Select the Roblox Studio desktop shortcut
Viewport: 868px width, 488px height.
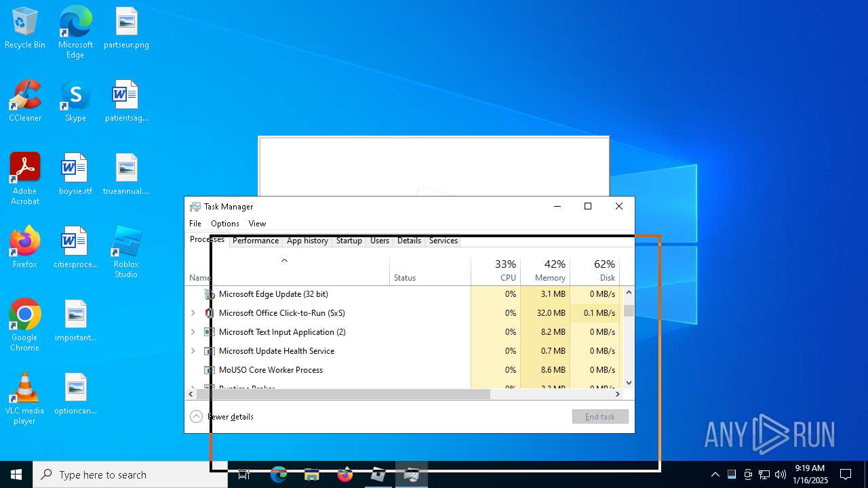pyautogui.click(x=126, y=252)
